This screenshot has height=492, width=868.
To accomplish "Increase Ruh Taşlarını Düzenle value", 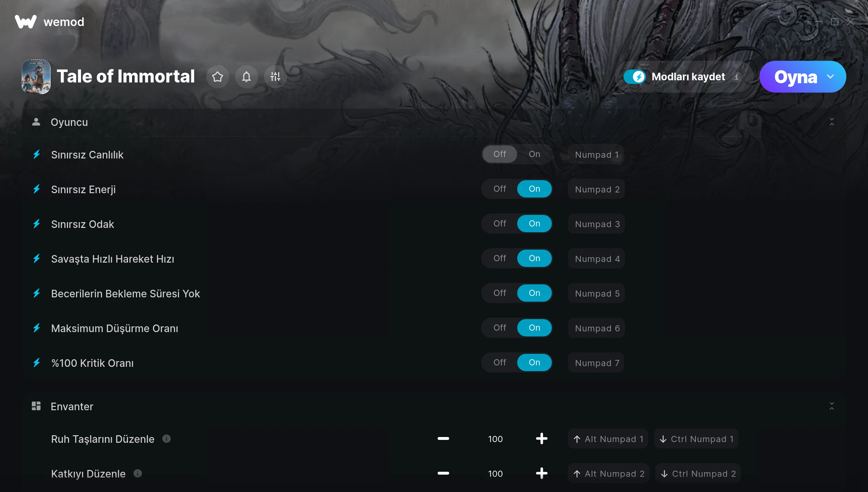I will coord(541,439).
